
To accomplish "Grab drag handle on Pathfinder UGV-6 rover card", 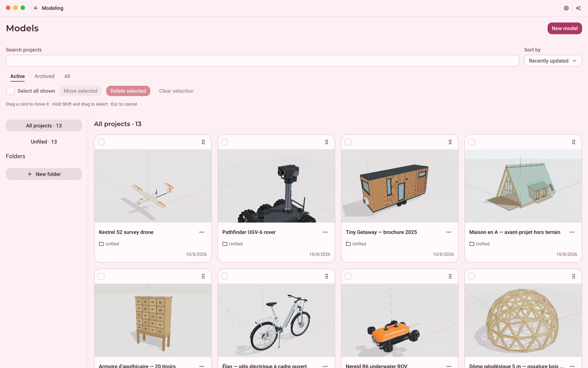I will tap(327, 142).
